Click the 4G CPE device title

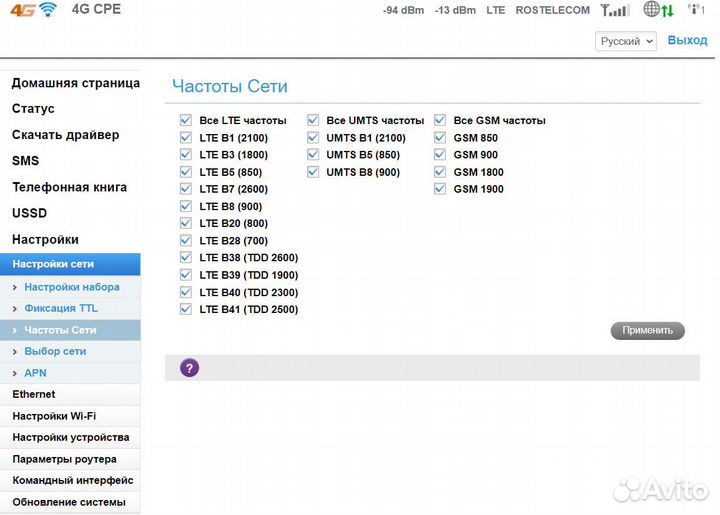96,10
